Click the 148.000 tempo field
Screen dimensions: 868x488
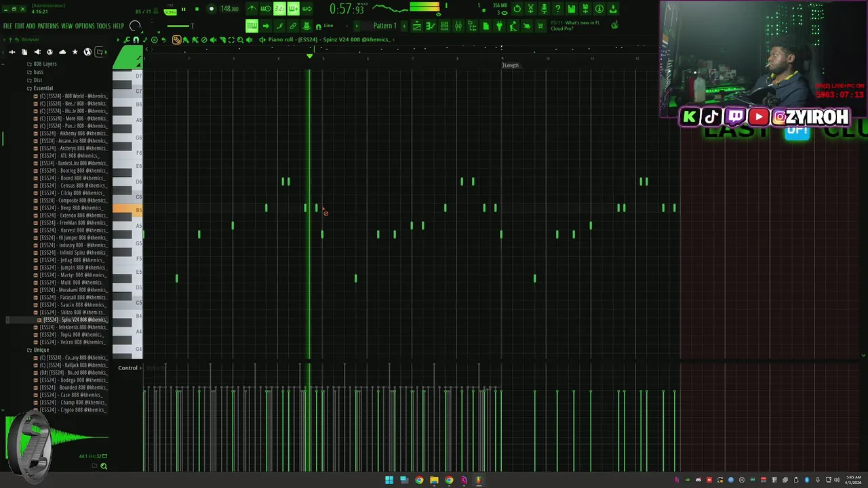pos(229,9)
